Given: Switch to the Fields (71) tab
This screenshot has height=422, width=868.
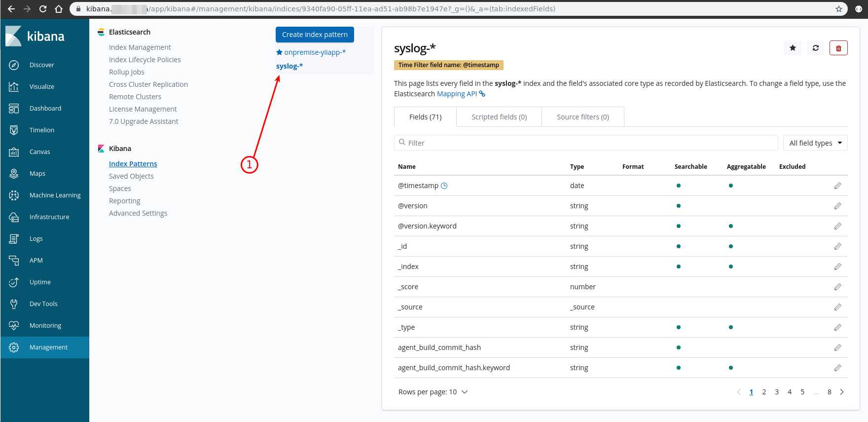Looking at the screenshot, I should click(425, 117).
